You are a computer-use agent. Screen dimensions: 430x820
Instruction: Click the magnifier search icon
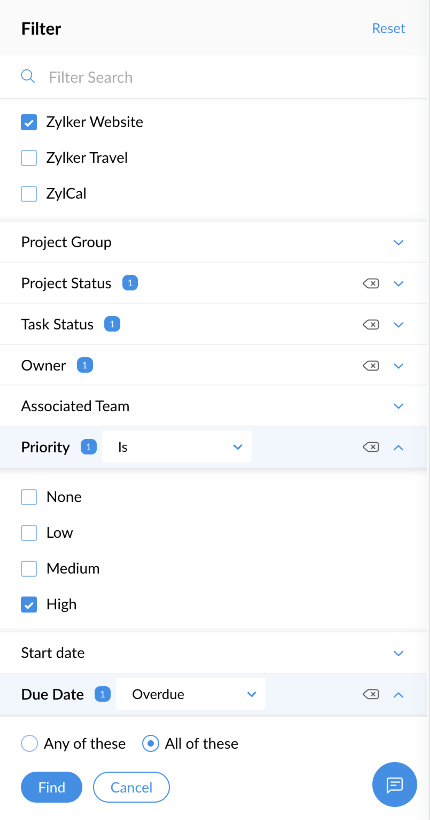tap(28, 77)
